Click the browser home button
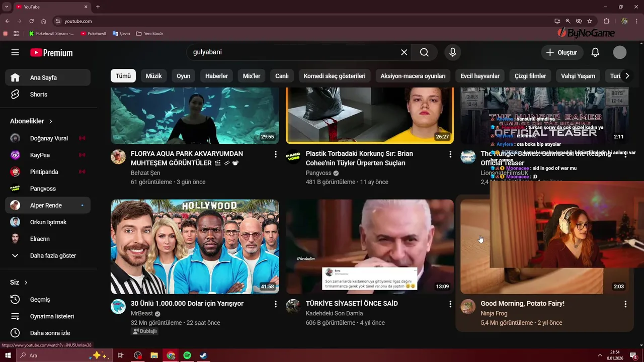 (x=44, y=21)
